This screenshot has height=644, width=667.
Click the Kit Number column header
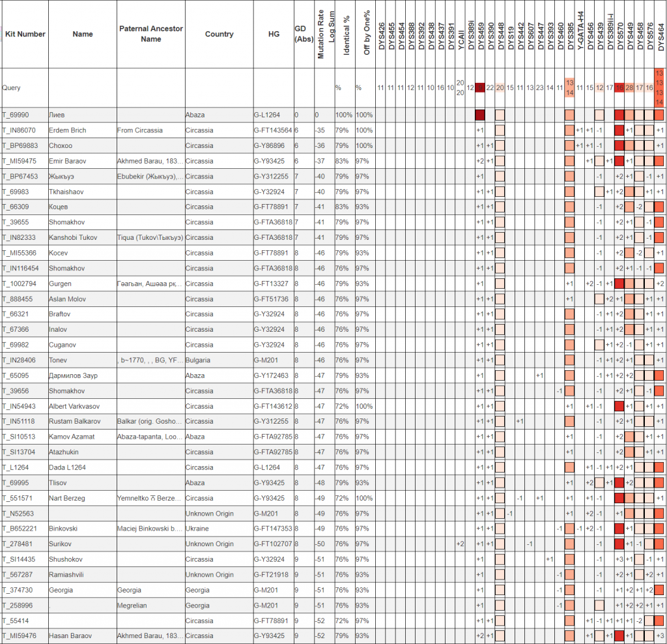pos(24,34)
